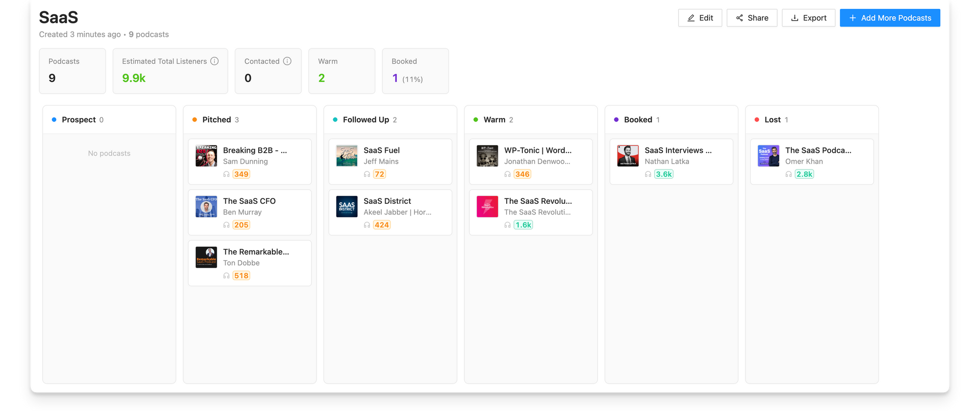Image resolution: width=980 pixels, height=411 pixels.
Task: Click the Booked stat card
Action: [415, 71]
